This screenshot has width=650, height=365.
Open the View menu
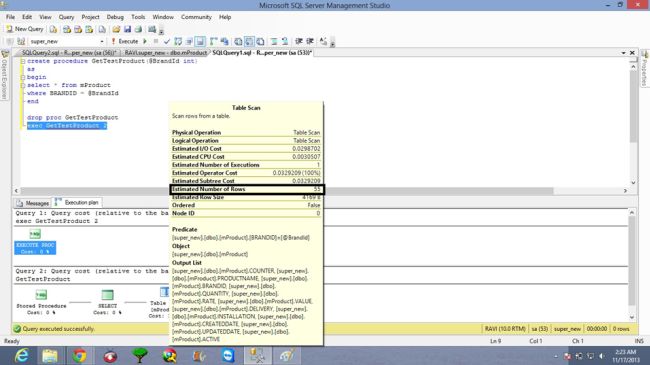point(45,17)
